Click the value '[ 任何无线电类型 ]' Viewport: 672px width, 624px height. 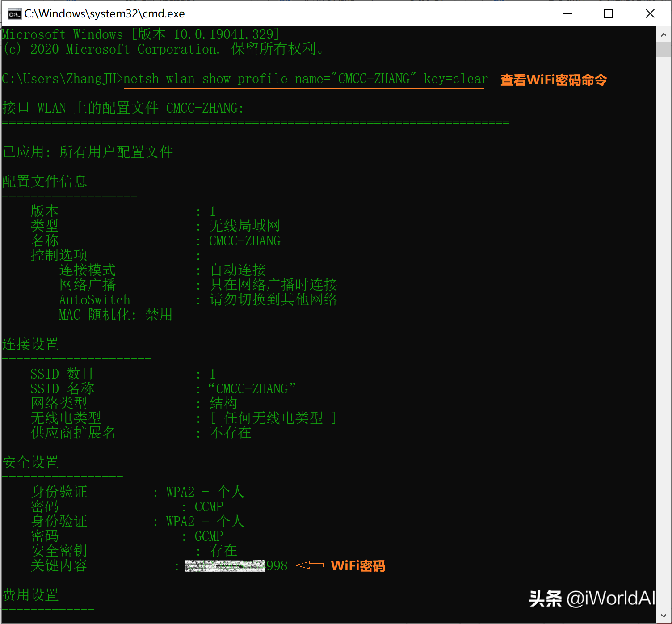coord(273,418)
